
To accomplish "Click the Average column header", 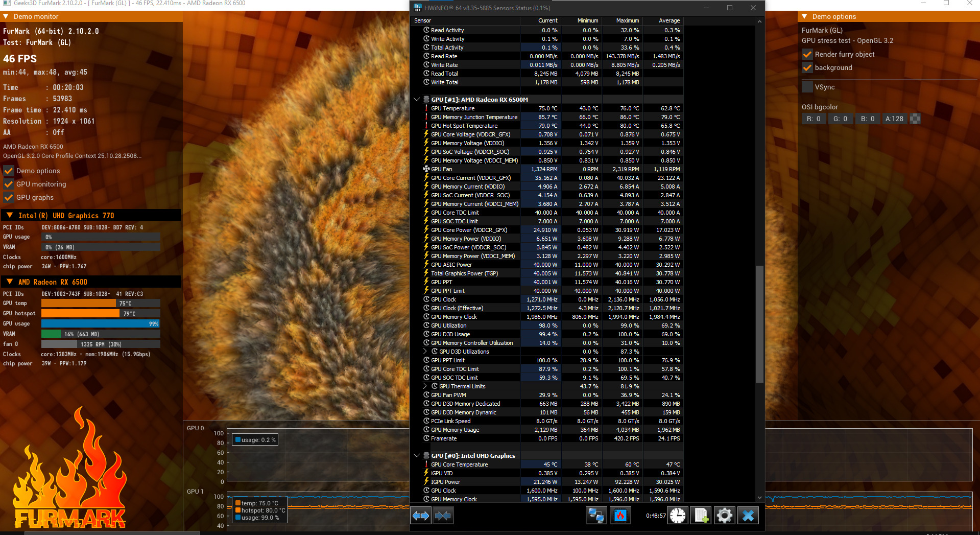I will pyautogui.click(x=663, y=20).
